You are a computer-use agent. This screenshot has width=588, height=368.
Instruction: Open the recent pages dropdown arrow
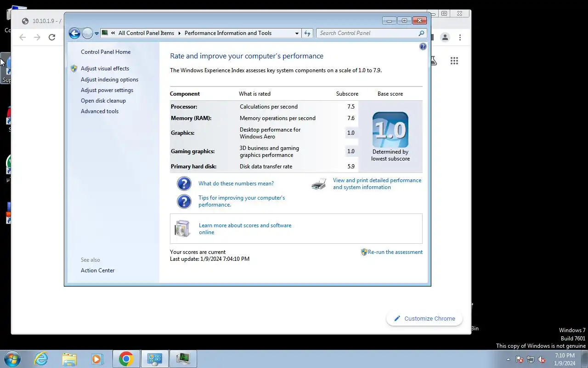(x=96, y=34)
